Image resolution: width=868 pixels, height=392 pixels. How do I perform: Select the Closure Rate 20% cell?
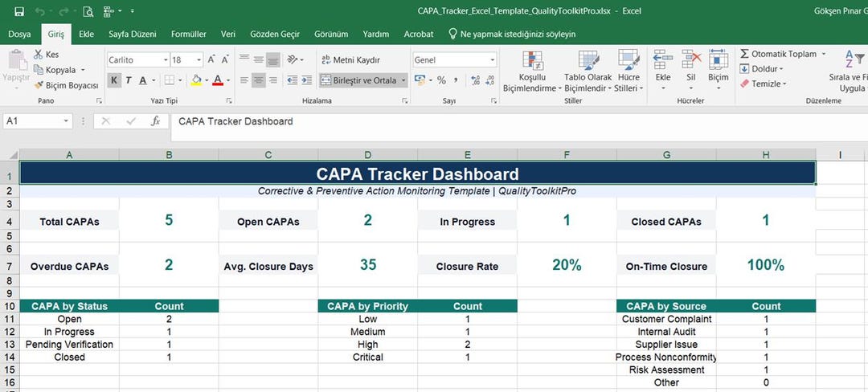pos(567,265)
